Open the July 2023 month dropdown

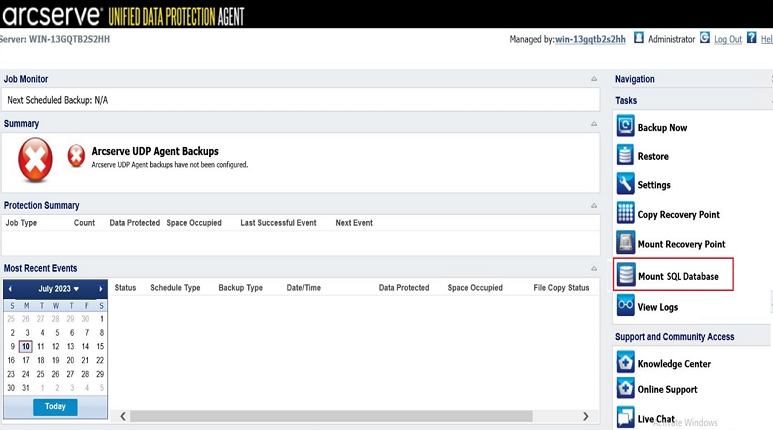[59, 289]
